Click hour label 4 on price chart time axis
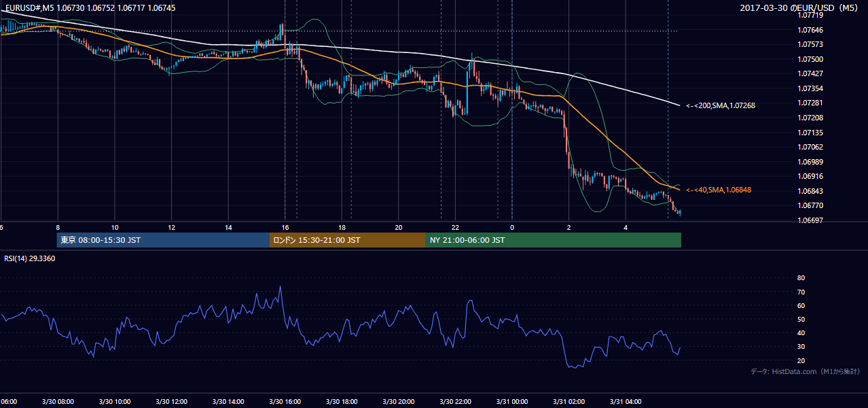The width and height of the screenshot is (868, 408). (626, 227)
